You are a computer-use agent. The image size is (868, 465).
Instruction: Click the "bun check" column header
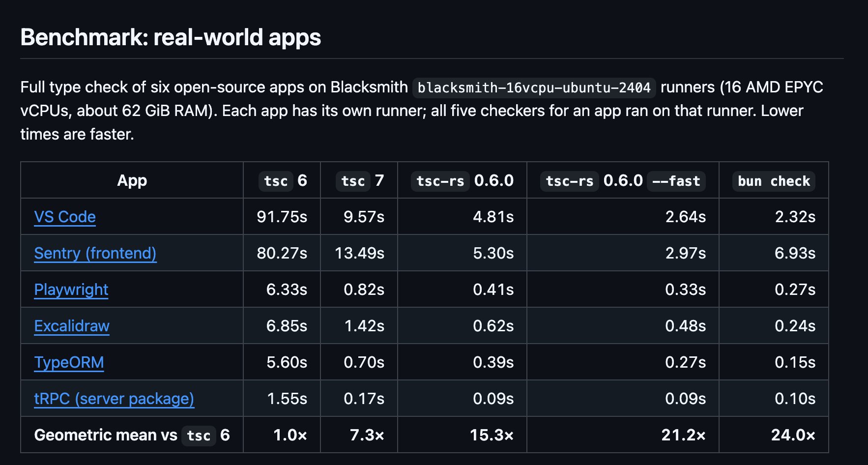pos(774,181)
